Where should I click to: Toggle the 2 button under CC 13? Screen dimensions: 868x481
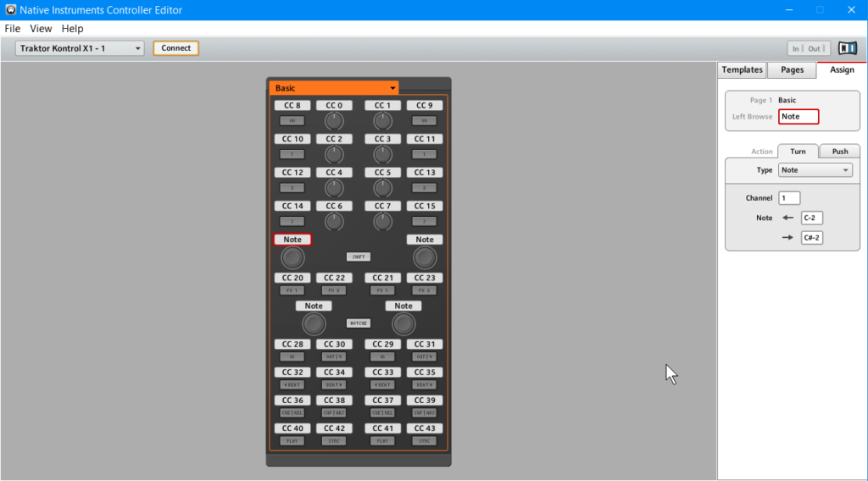(425, 188)
